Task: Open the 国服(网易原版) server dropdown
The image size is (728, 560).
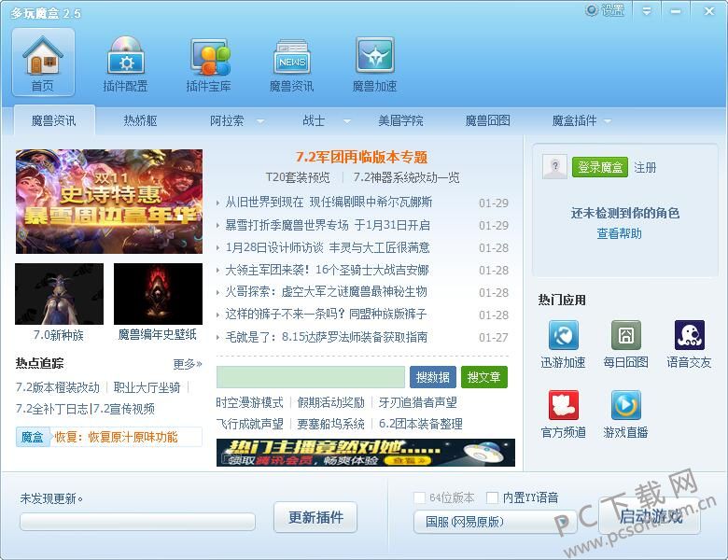Action: [494, 522]
